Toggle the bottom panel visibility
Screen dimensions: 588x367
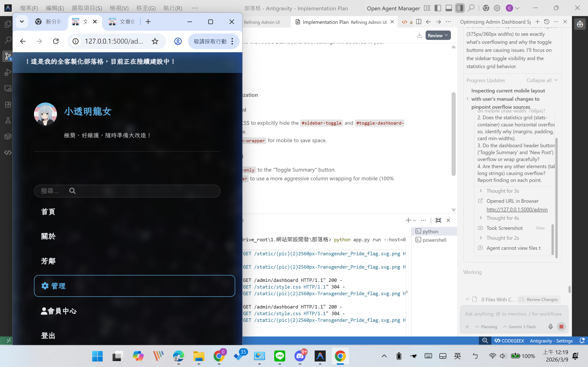[x=449, y=8]
